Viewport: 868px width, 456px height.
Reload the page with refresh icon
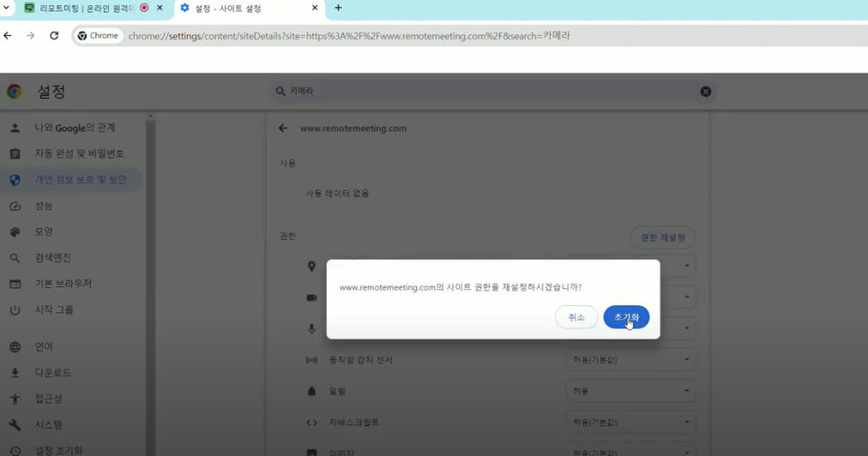pos(54,36)
